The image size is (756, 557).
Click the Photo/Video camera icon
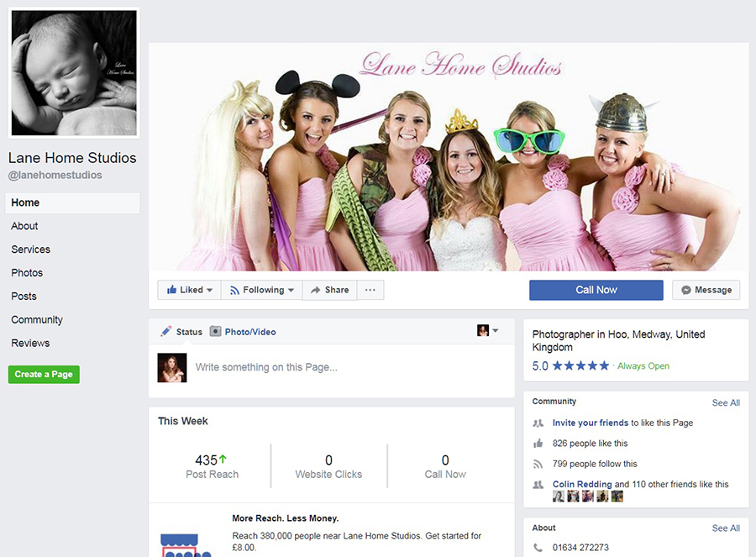point(215,332)
